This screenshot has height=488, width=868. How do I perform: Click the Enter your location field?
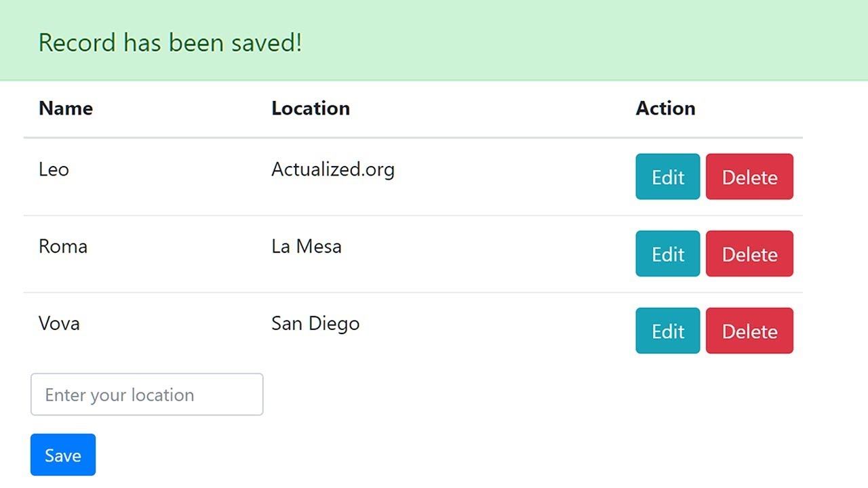click(x=146, y=394)
